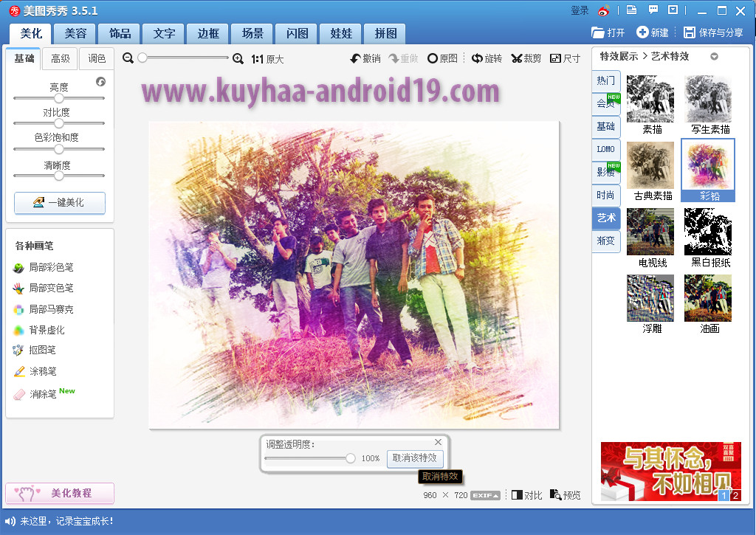Open the 文字 text tab
Screen dimensions: 756x535
pos(164,33)
